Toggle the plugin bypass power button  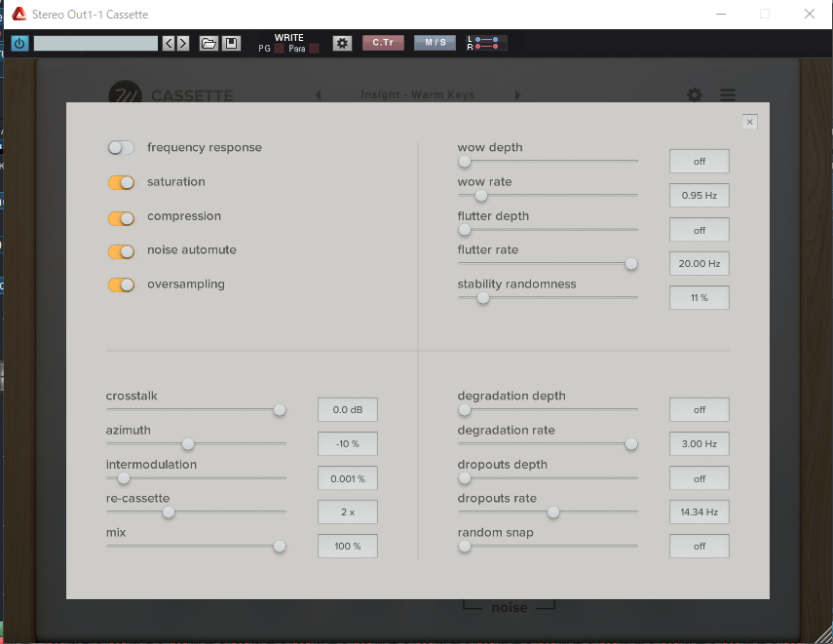(19, 43)
